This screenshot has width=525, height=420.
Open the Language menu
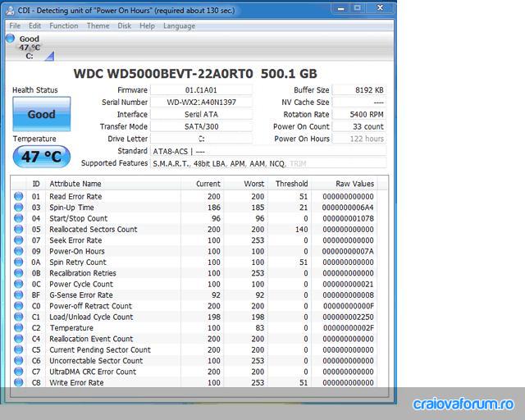179,25
